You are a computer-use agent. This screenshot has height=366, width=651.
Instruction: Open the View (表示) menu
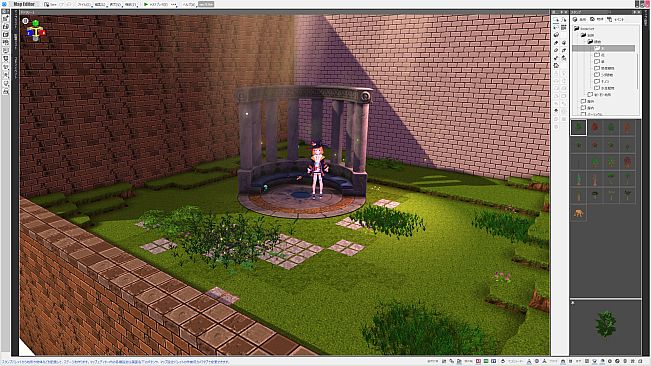point(115,4)
